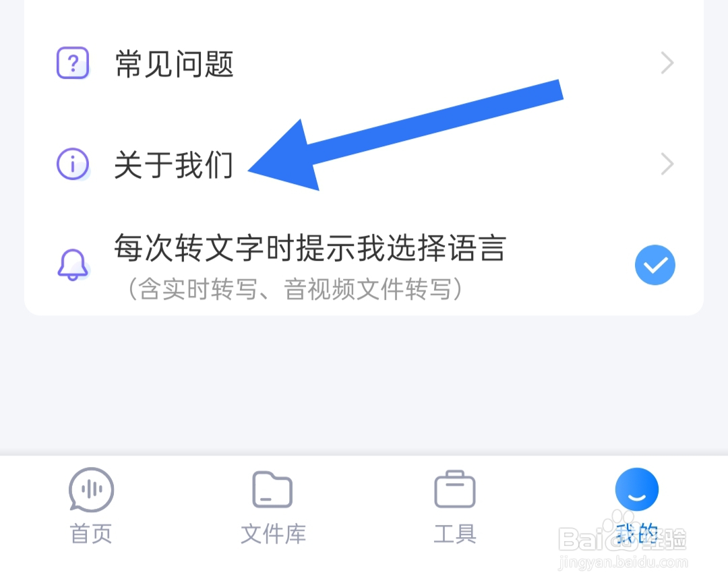This screenshot has width=728, height=587.
Task: Click the jingyan.baidu.com watermark link
Action: tap(623, 563)
